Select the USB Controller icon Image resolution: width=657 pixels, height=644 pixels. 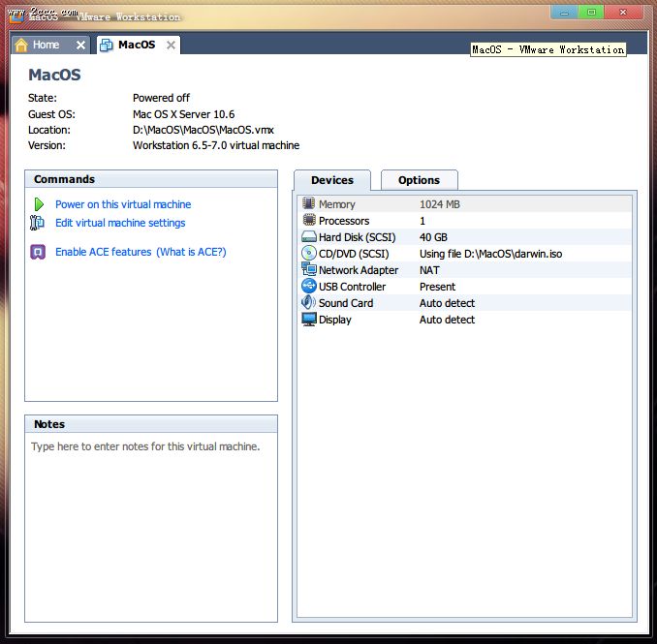tap(309, 286)
